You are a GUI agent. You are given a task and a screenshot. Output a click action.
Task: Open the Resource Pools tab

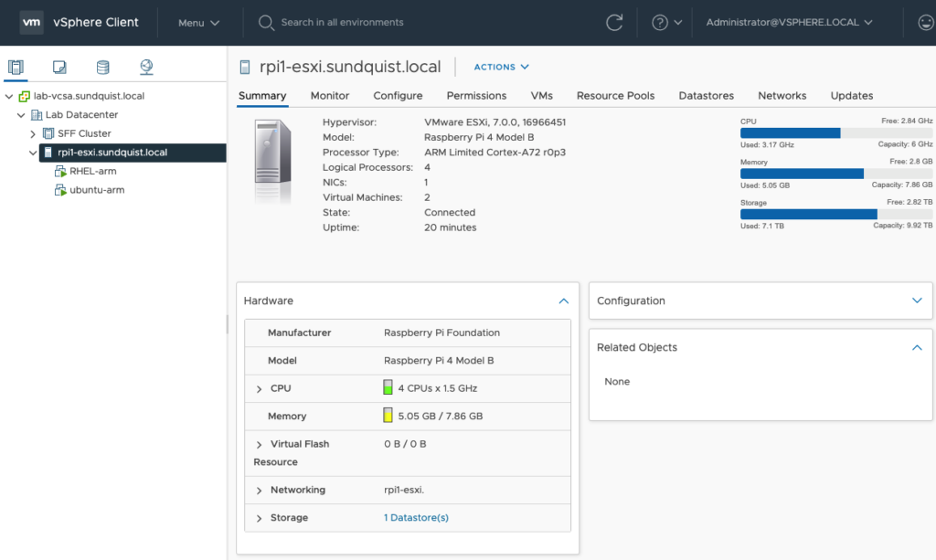coord(615,95)
